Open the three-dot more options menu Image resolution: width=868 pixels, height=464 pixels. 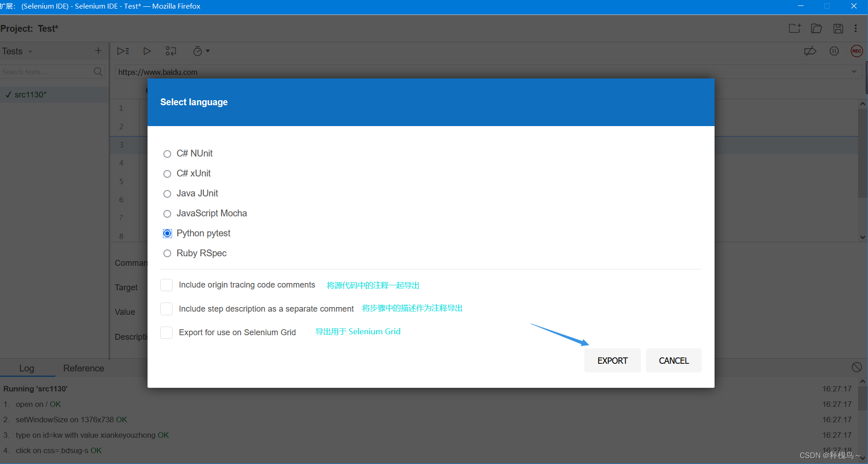click(856, 29)
